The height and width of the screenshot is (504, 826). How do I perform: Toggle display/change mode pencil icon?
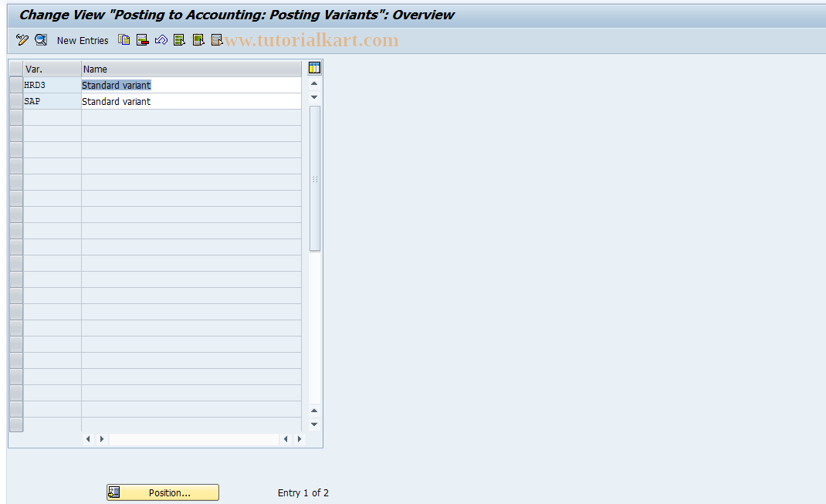click(x=22, y=40)
